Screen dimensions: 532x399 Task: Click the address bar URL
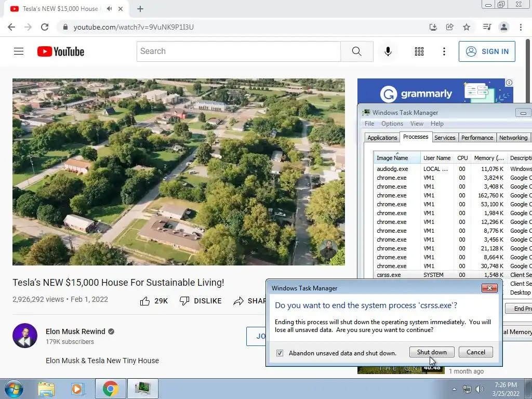click(x=134, y=27)
